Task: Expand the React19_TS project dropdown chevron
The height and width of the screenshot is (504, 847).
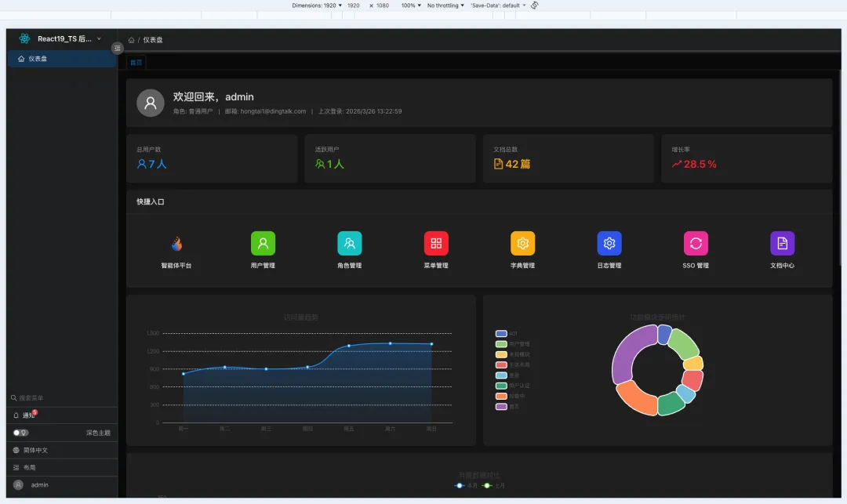Action: pos(99,39)
